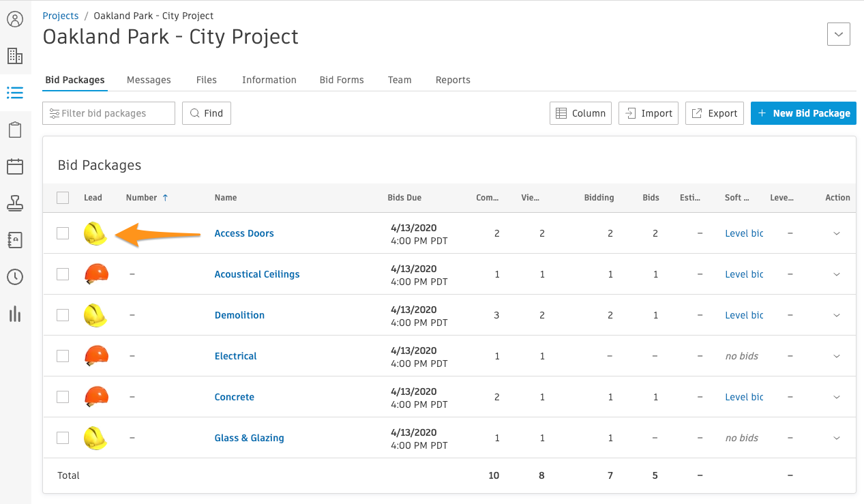Image resolution: width=864 pixels, height=504 pixels.
Task: Click the Find button
Action: [207, 113]
